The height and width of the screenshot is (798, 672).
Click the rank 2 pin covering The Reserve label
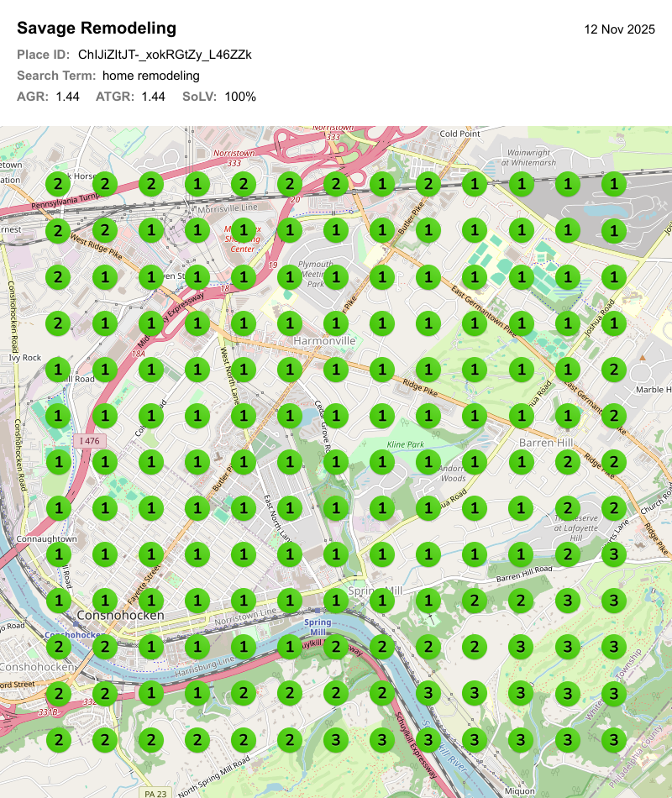[568, 508]
